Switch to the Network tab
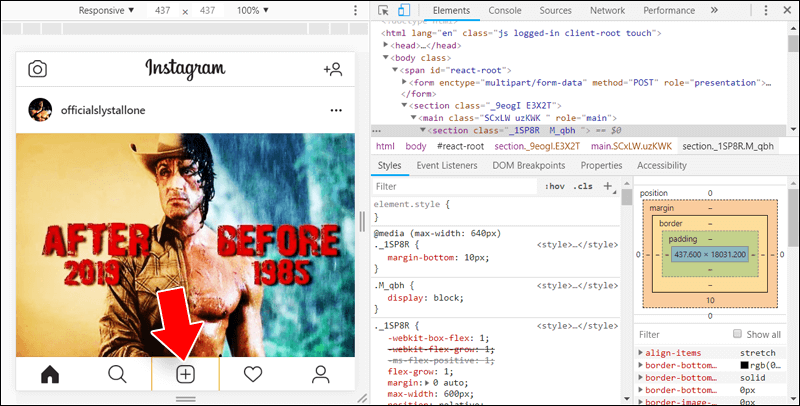800x406 pixels. click(607, 10)
